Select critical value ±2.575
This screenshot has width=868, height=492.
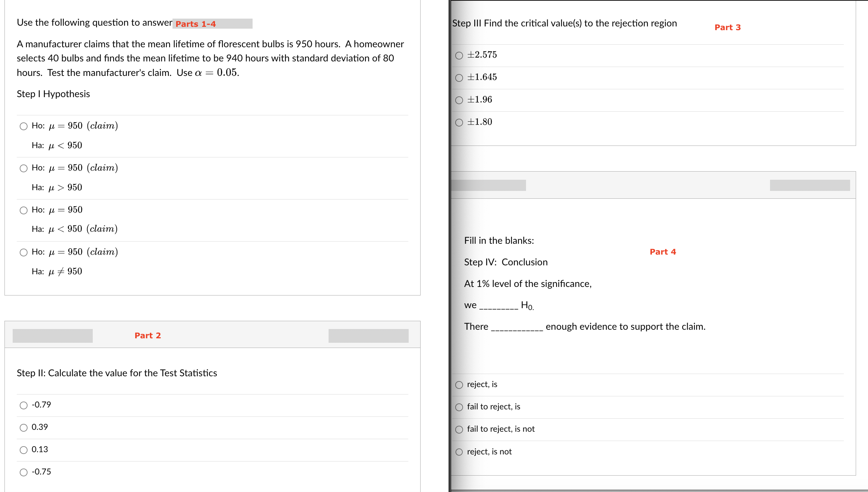coord(459,55)
